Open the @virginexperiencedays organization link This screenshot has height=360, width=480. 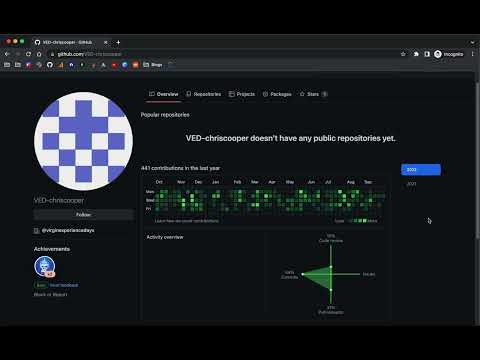[68, 230]
